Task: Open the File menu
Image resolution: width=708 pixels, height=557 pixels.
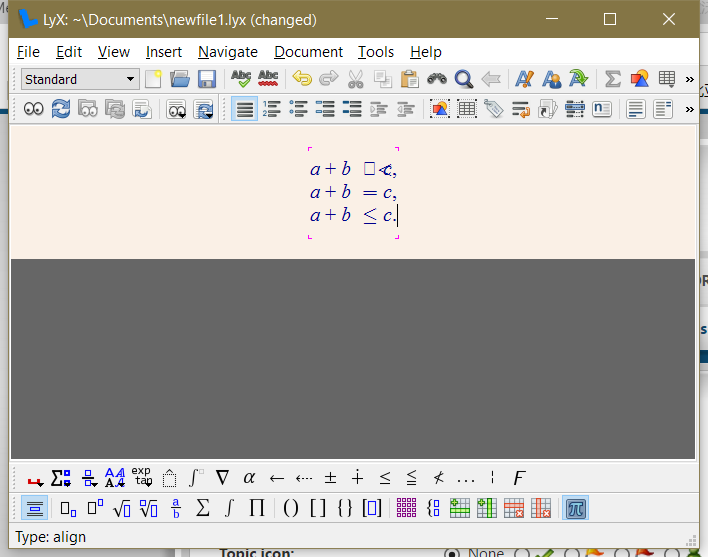Action: [x=28, y=52]
